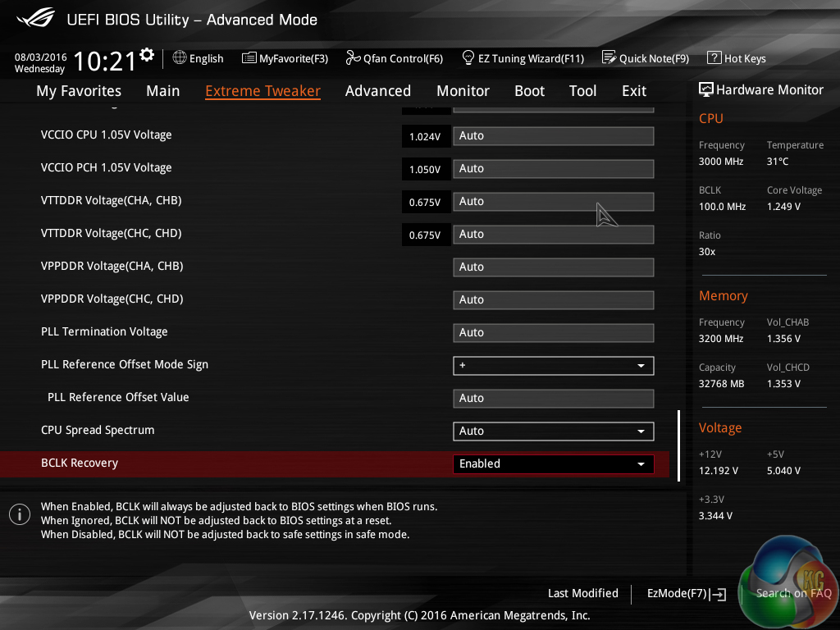Viewport: 840px width, 630px height.
Task: Open MyFavorite(F3) list icon
Action: pyautogui.click(x=249, y=58)
